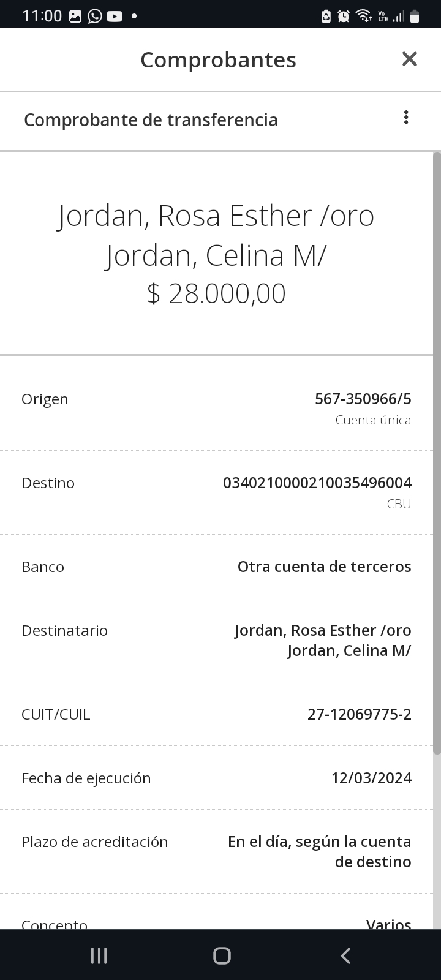Close the Comprobantes screen with X
The width and height of the screenshot is (441, 980).
click(409, 59)
